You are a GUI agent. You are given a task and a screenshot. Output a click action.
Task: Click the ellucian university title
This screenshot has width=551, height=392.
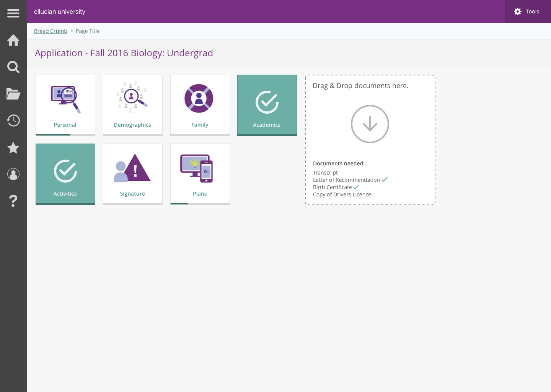(60, 11)
